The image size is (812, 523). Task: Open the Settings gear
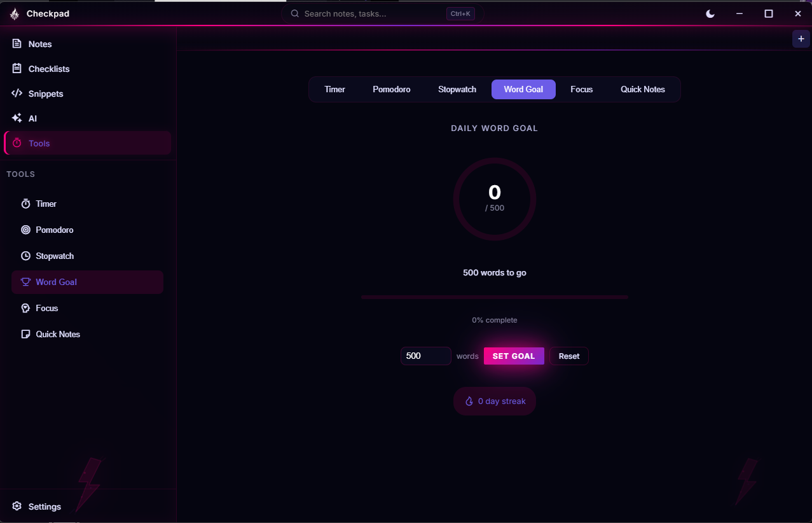click(17, 506)
